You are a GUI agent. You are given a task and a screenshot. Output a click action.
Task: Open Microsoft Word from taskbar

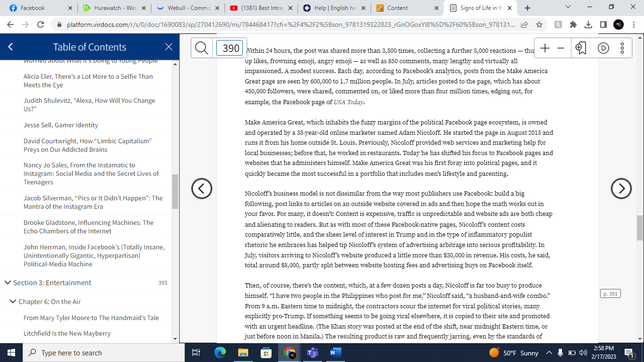[x=335, y=353]
